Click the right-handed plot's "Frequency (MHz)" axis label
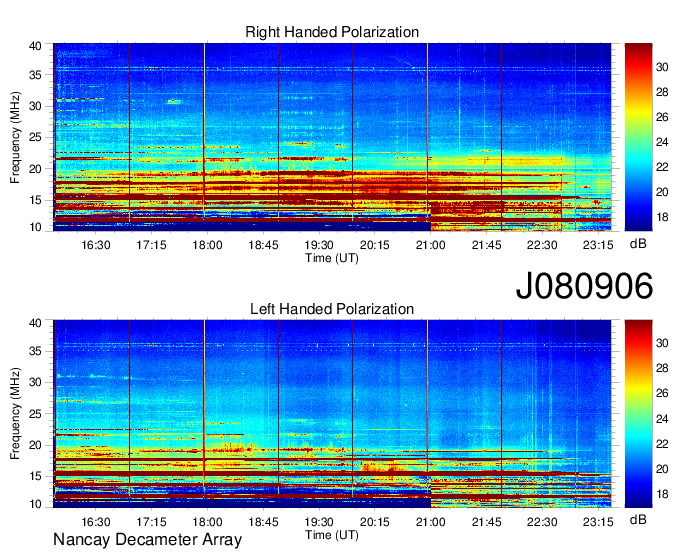This screenshot has height=552, width=680. tap(15, 137)
